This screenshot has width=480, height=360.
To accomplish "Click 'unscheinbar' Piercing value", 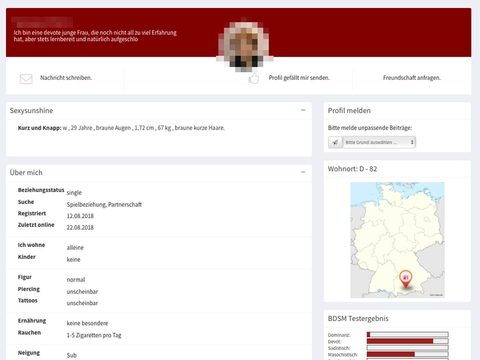I will point(82,292).
